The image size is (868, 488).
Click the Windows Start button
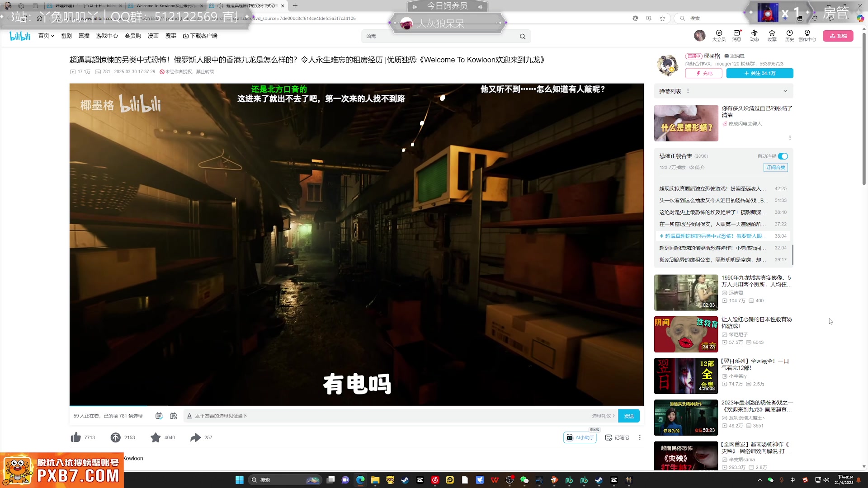click(240, 480)
